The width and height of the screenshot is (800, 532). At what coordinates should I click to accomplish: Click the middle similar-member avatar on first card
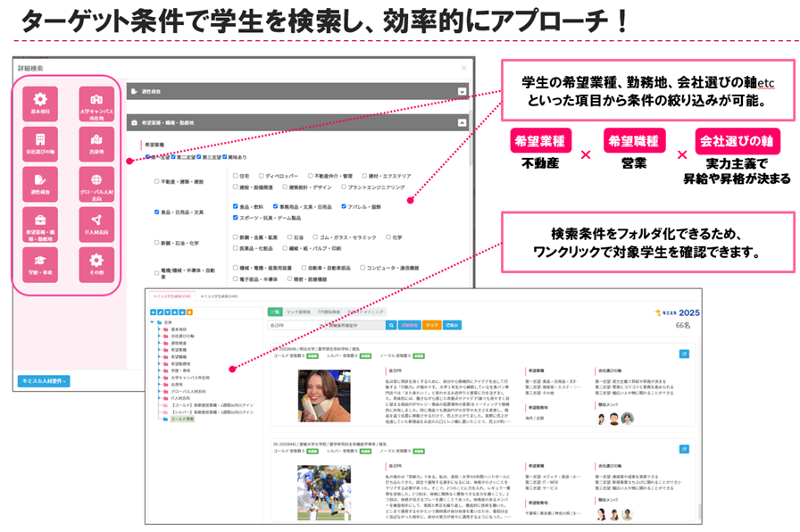tap(614, 419)
